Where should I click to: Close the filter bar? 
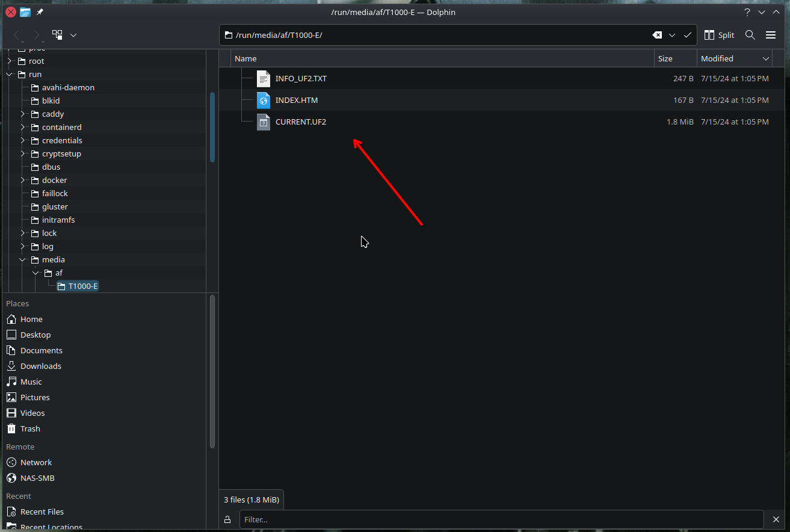[x=776, y=519]
